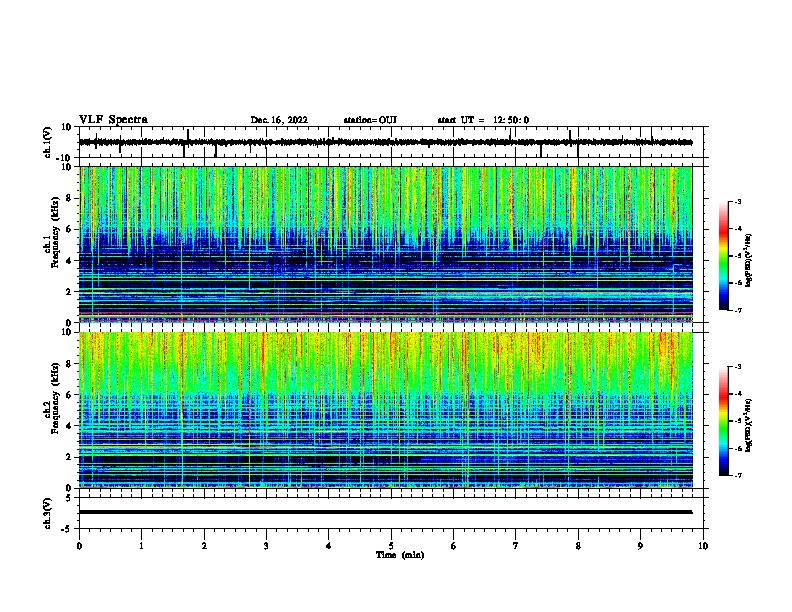
Task: Click the ch.1 color bar log(PSD) label
Action: click(749, 261)
